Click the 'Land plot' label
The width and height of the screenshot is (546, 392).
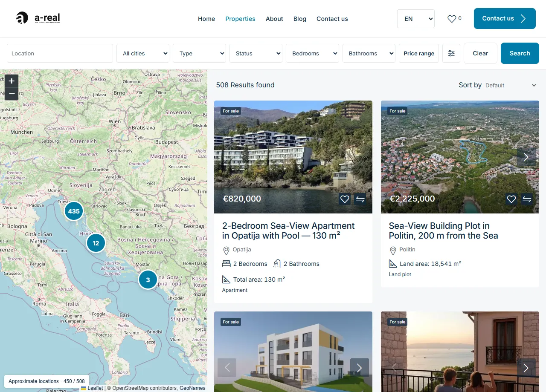[x=400, y=274]
